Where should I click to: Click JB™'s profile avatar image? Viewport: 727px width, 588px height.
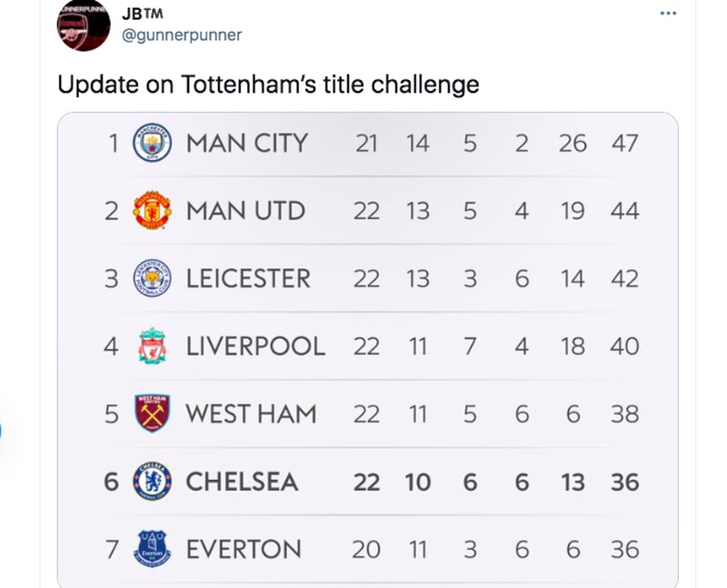(x=83, y=23)
